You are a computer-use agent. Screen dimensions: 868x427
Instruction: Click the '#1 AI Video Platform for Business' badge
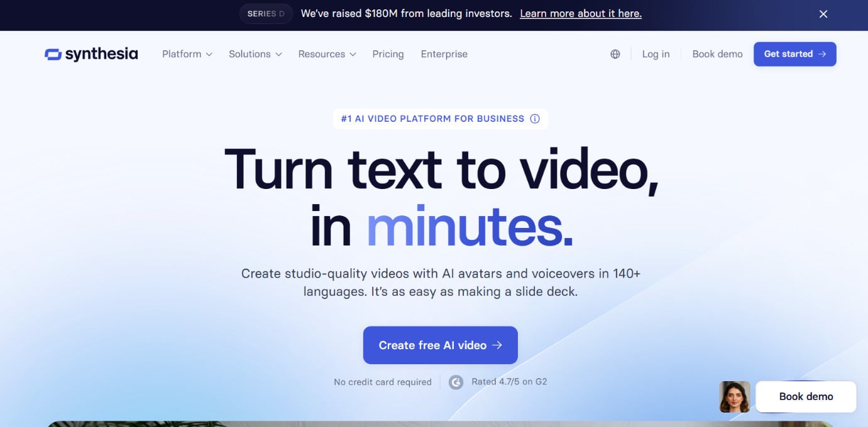441,119
